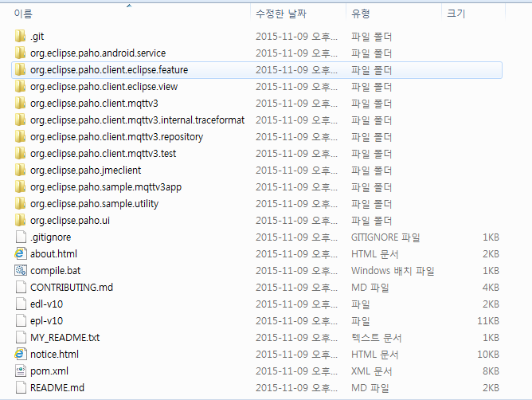The width and height of the screenshot is (532, 400).
Task: Select the edl-v10 file name
Action: click(x=46, y=304)
